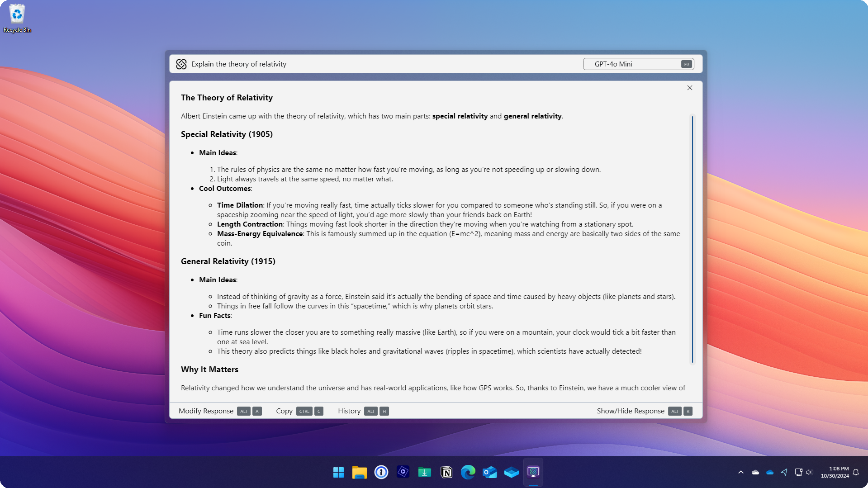Screen dimensions: 868x488
Task: Open the History option
Action: 349,411
